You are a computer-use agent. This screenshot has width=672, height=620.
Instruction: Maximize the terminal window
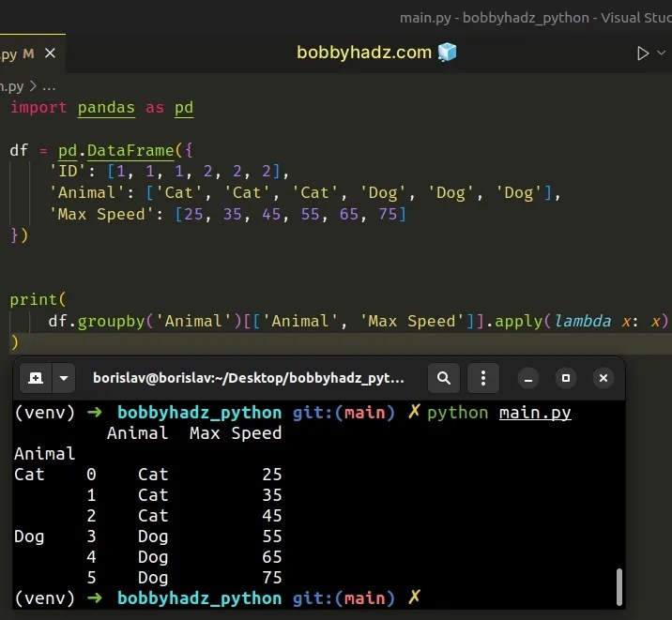tap(566, 378)
